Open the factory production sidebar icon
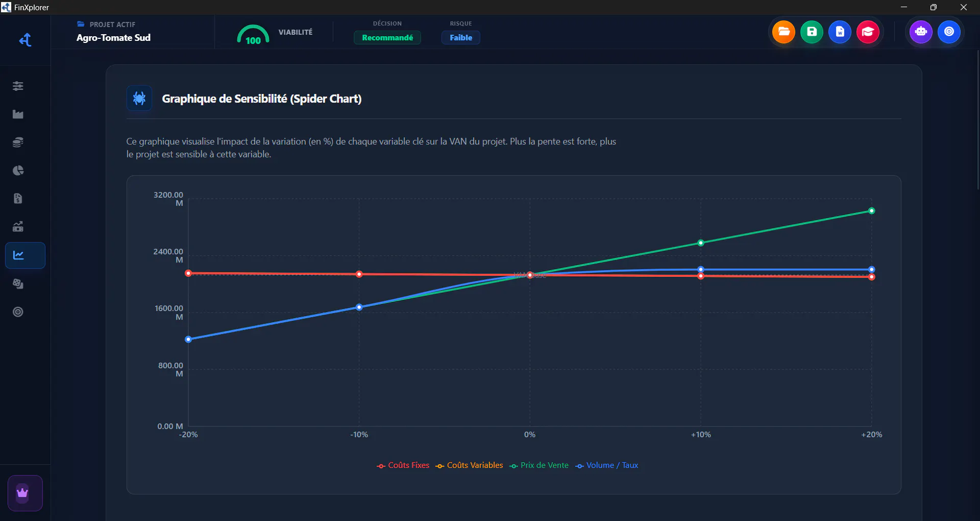Screen dimensions: 980x521 [x=18, y=114]
